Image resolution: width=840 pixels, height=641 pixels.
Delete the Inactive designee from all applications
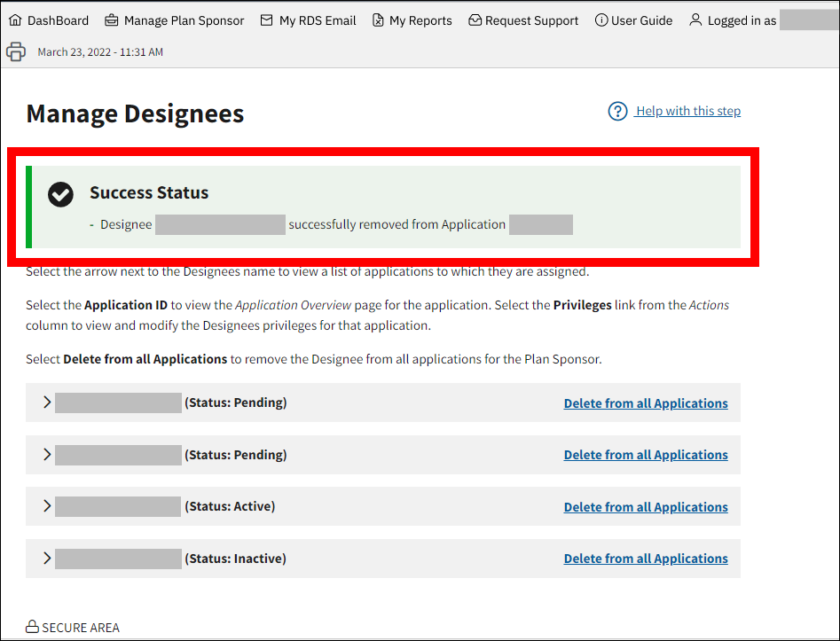click(x=645, y=559)
